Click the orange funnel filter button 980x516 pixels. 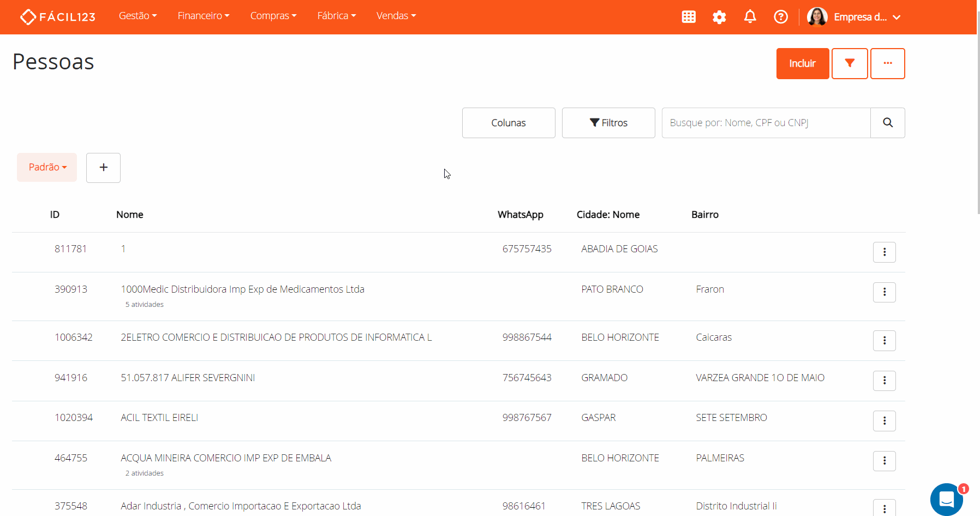coord(850,63)
